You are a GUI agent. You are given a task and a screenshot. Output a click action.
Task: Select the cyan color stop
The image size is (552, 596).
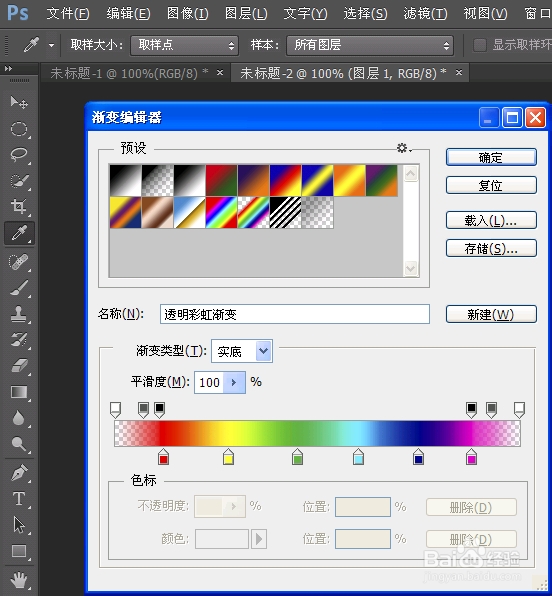(x=358, y=457)
